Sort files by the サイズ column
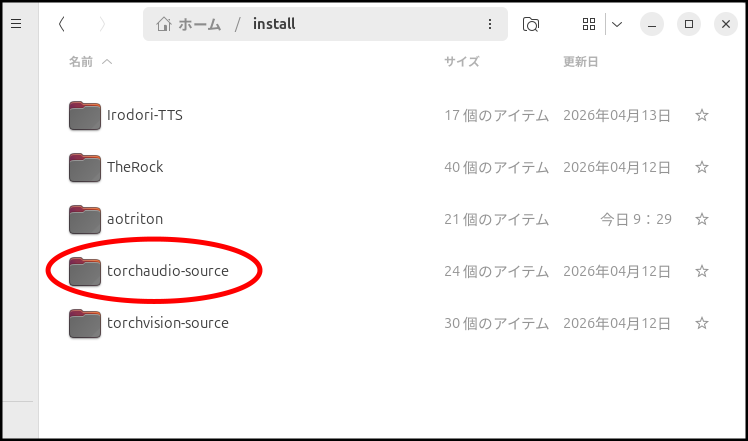The width and height of the screenshot is (748, 441). 462,62
